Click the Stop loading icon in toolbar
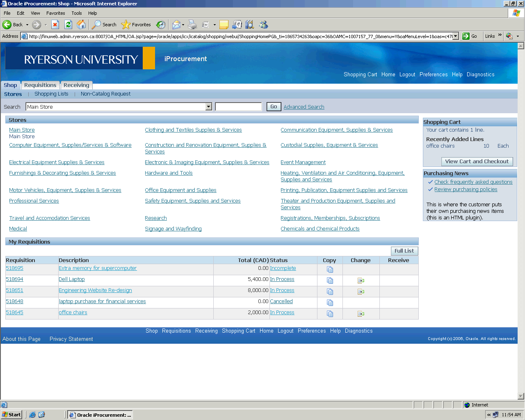525x420 pixels. coord(55,25)
